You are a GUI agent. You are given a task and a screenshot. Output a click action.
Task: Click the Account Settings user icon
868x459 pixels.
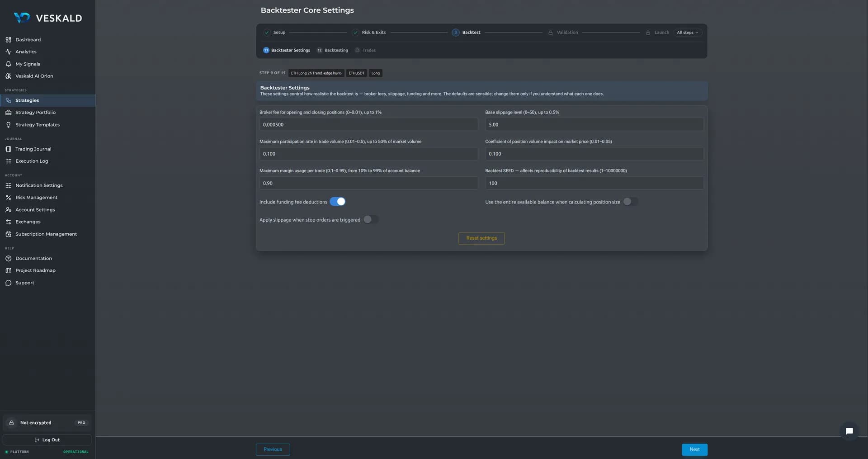coord(8,210)
